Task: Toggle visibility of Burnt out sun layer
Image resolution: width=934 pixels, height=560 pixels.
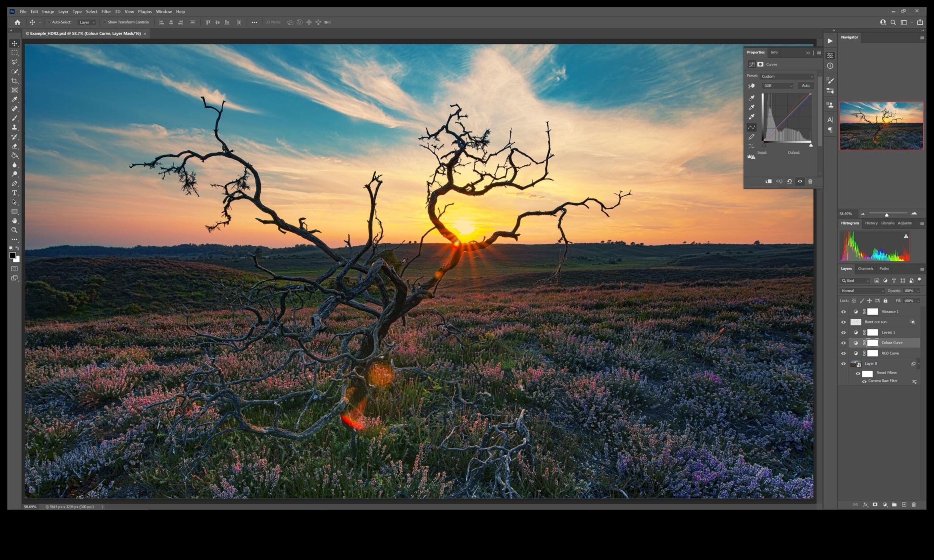Action: click(843, 321)
